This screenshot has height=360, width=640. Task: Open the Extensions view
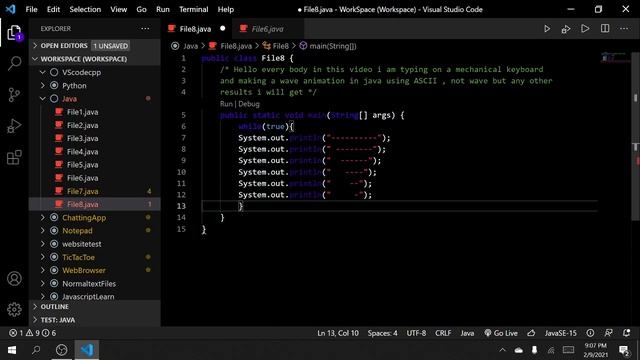(x=14, y=157)
